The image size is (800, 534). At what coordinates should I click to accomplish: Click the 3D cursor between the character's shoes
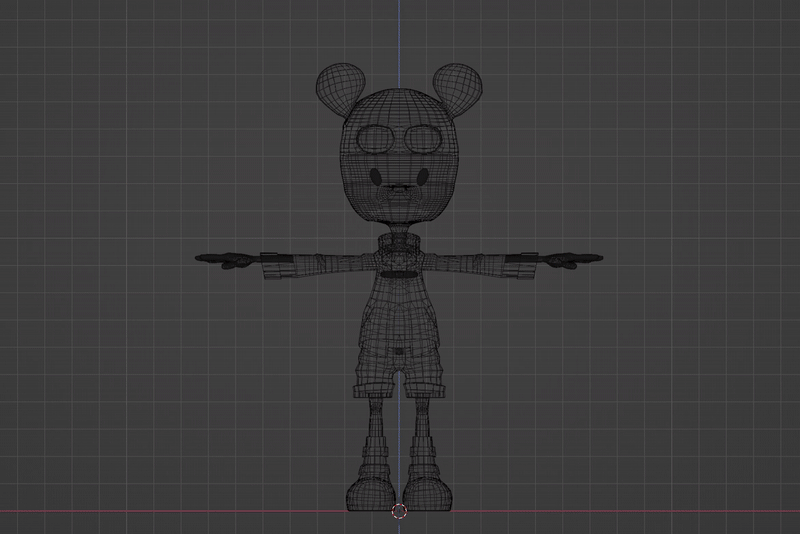tap(399, 511)
